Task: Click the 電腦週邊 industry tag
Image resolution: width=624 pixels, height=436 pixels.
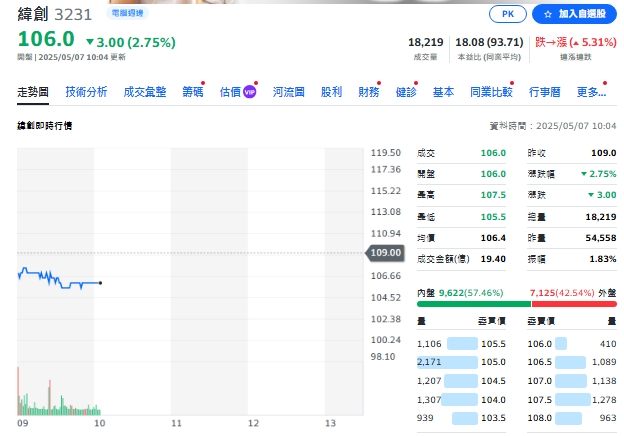Action: (127, 13)
